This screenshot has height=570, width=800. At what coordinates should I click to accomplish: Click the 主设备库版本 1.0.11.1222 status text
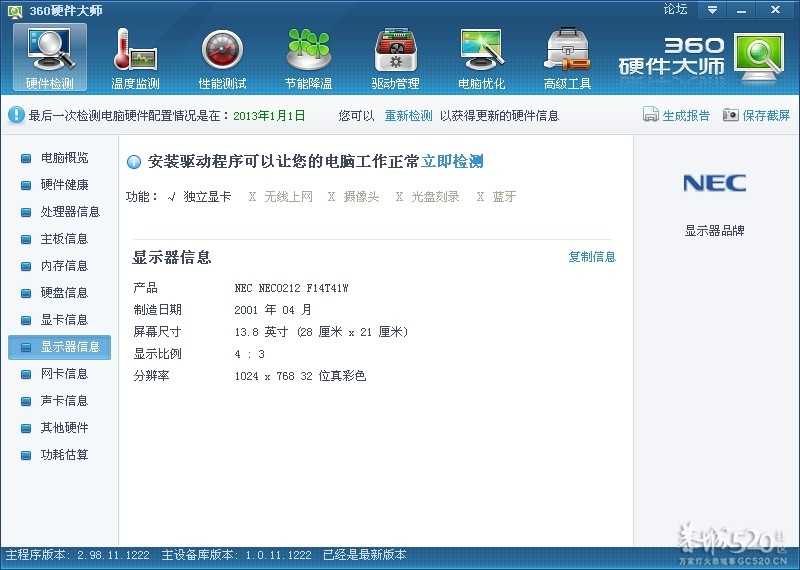pos(236,555)
